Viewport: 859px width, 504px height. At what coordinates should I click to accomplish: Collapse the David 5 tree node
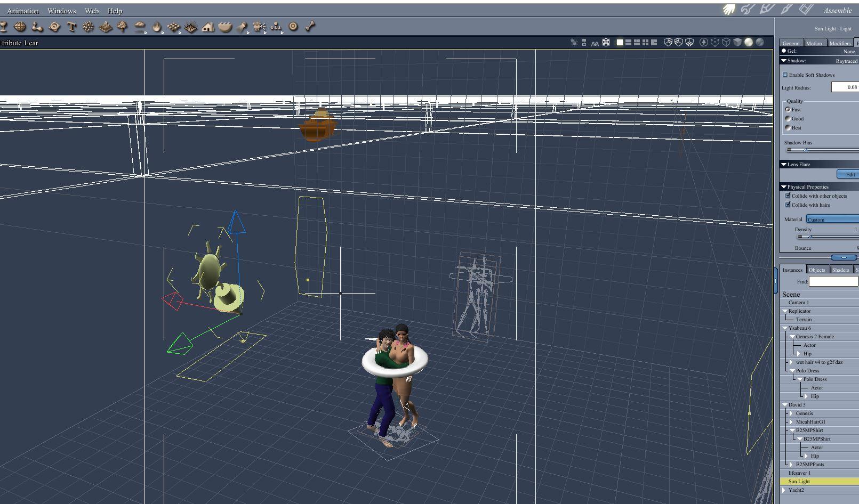785,405
